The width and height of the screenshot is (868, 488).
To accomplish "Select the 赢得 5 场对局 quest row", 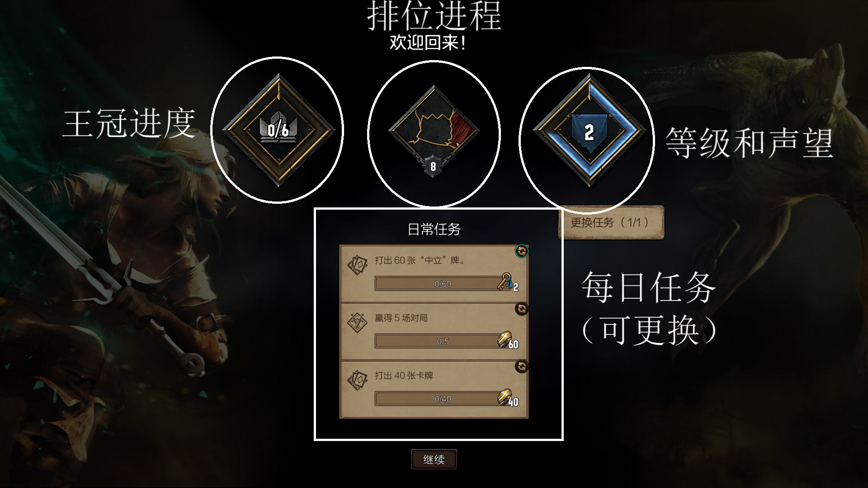I will tap(434, 332).
